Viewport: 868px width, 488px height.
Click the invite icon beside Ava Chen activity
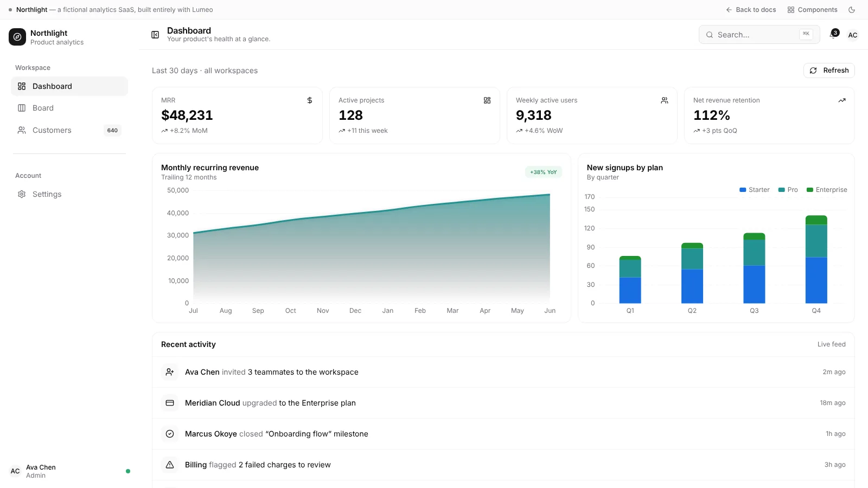coord(170,372)
